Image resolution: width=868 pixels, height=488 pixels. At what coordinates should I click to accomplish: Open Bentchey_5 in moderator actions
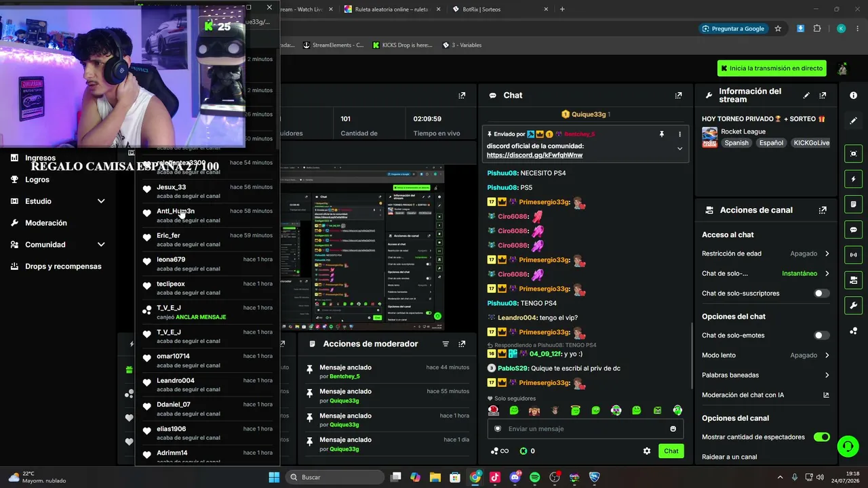tap(344, 376)
